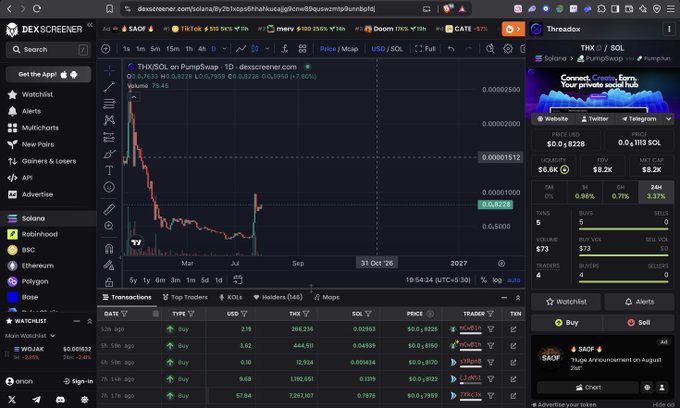Screen dimensions: 680x408
Task: Filter by trader 7Rkc3x
Action: click(491, 395)
